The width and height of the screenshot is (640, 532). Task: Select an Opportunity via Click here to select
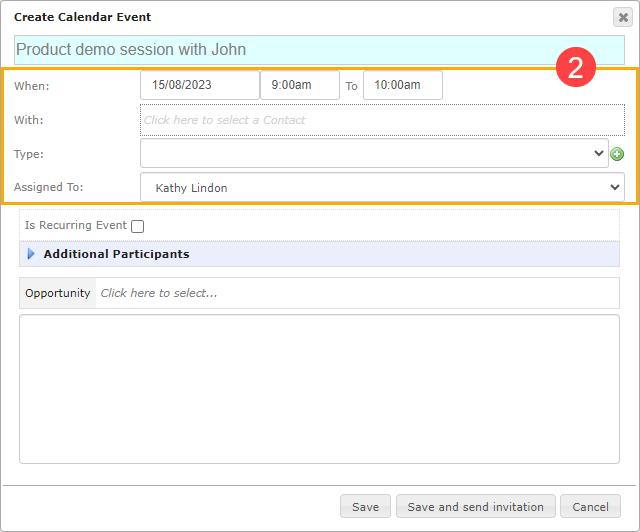coord(357,293)
